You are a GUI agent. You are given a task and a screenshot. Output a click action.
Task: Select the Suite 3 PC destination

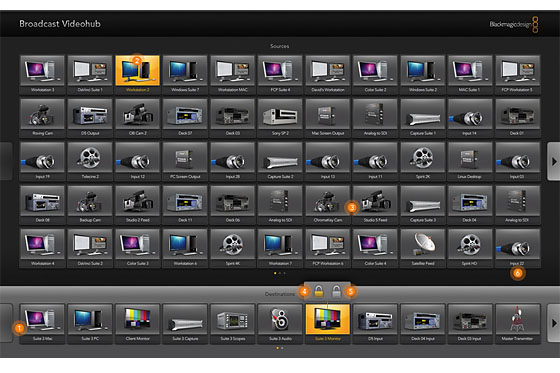pyautogui.click(x=90, y=324)
